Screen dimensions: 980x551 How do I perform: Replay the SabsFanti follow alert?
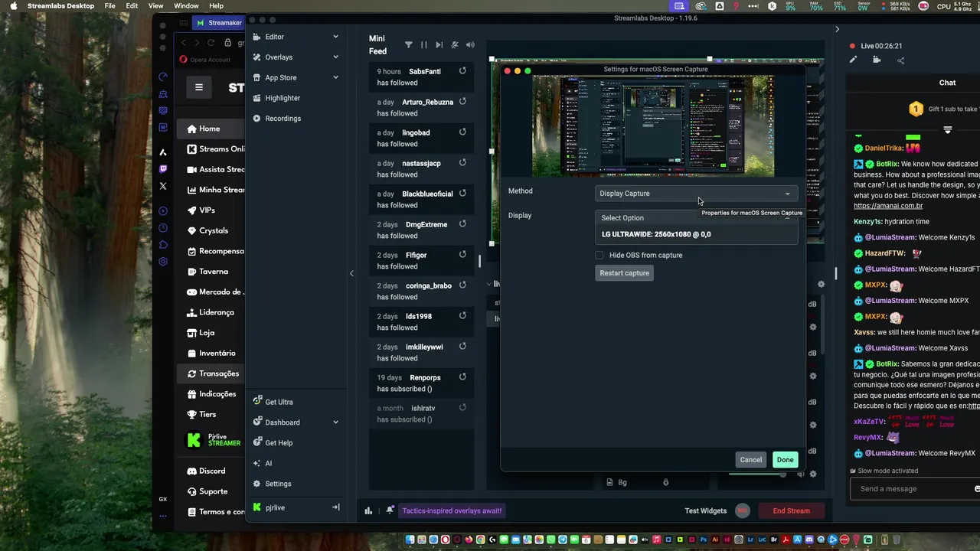[x=462, y=71]
